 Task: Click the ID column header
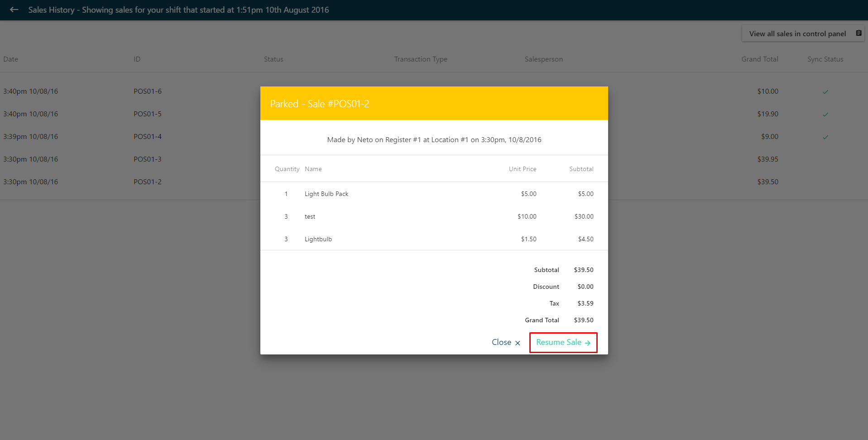coord(137,59)
